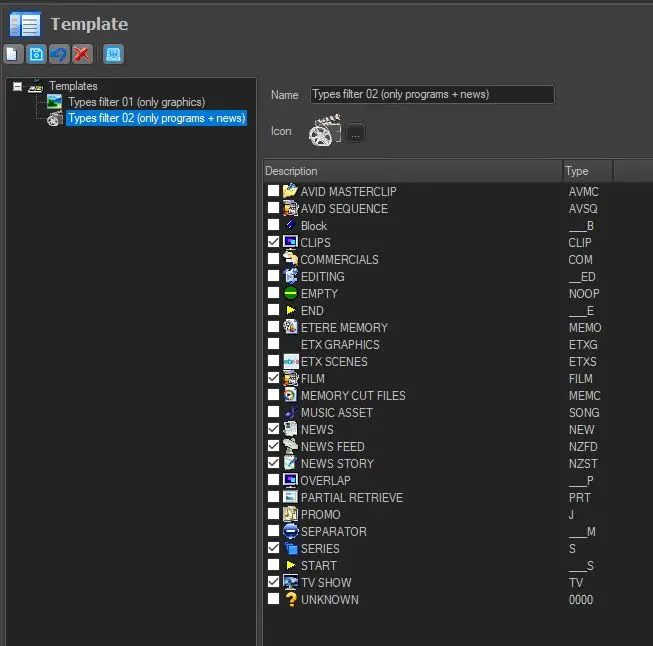The height and width of the screenshot is (646, 653).
Task: Click the last toolbar icon after the separator
Action: 113,54
